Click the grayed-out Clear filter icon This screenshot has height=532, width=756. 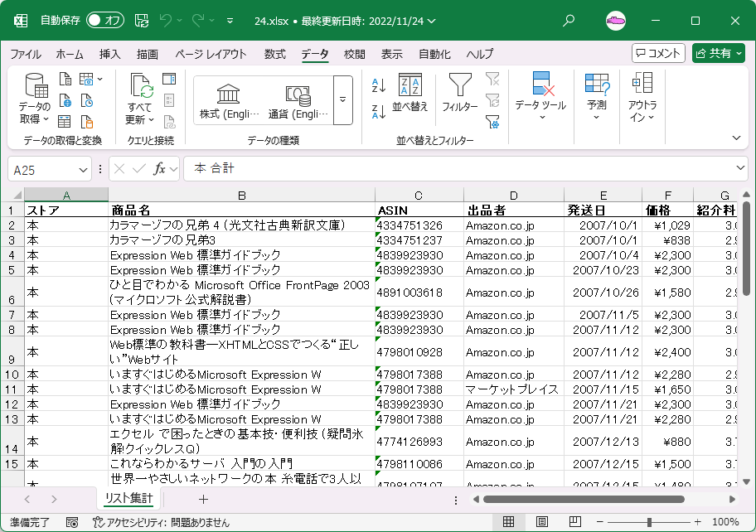tap(492, 79)
